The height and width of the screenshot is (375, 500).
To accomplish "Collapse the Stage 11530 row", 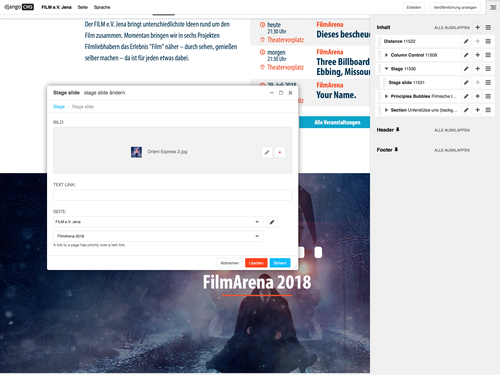I will pyautogui.click(x=386, y=69).
